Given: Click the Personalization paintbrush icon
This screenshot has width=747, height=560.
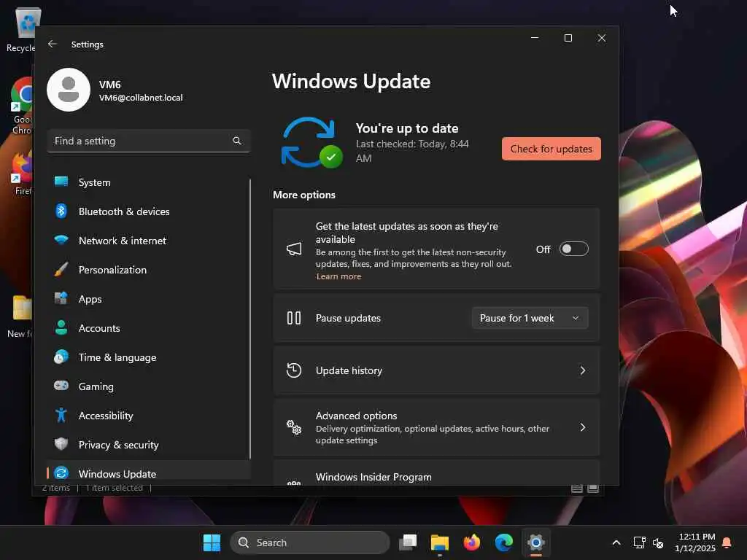Looking at the screenshot, I should pos(61,270).
